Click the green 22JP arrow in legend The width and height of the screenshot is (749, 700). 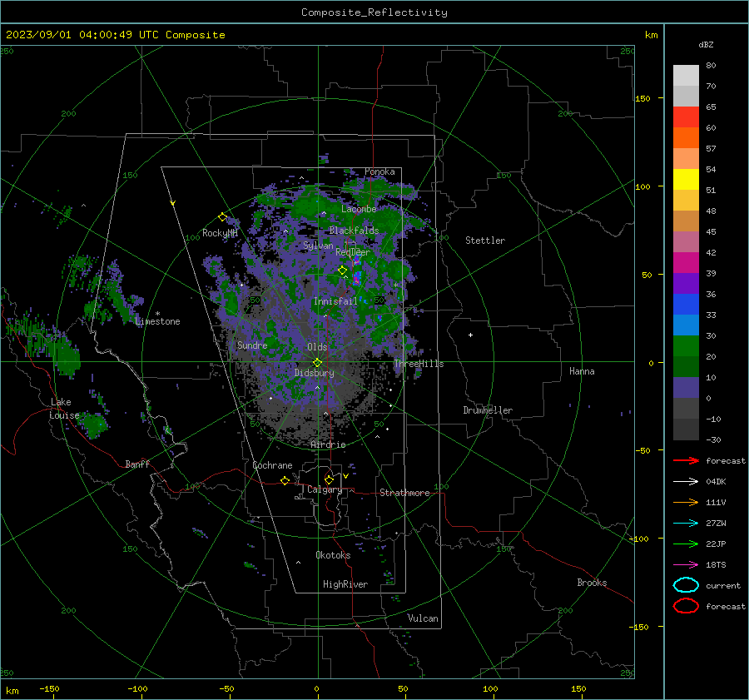[686, 544]
